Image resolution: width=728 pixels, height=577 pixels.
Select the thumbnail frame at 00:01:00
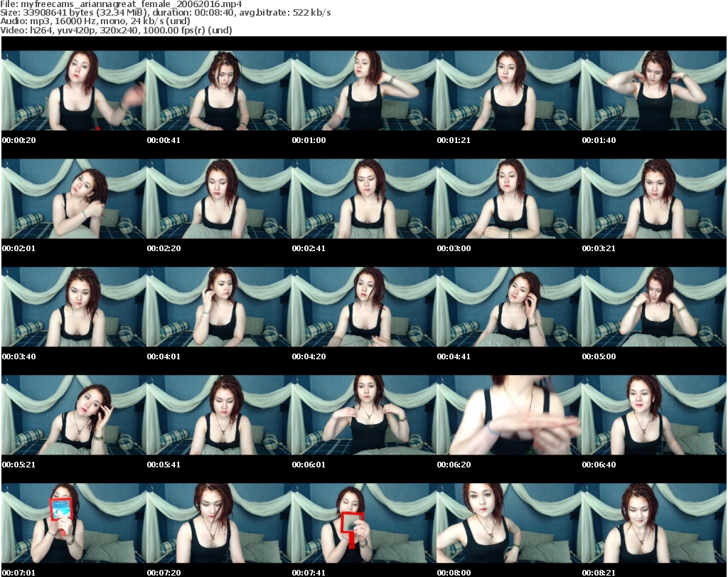(364, 90)
